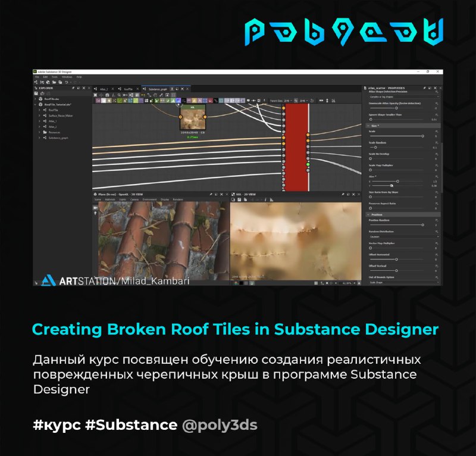The image size is (476, 456).
Task: Click the new substance graph toolbar icon
Action: click(x=36, y=82)
